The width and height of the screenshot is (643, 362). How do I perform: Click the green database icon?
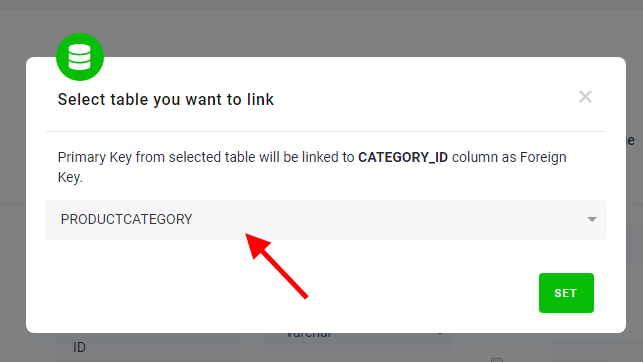[80, 57]
